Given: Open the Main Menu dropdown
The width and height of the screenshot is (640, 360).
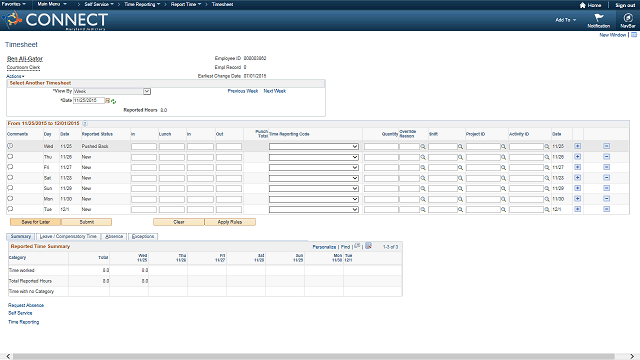Looking at the screenshot, I should [x=52, y=4].
